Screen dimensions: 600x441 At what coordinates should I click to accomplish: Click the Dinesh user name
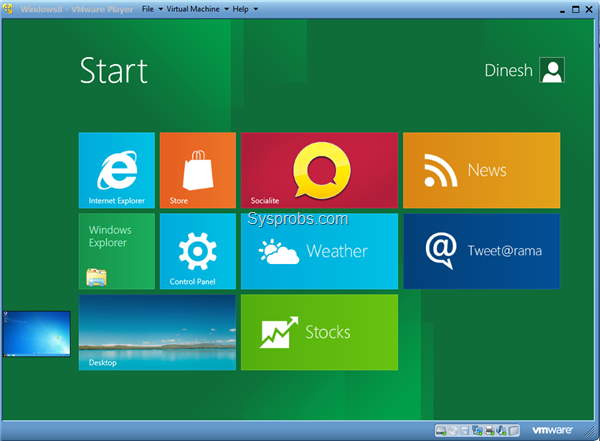click(509, 70)
